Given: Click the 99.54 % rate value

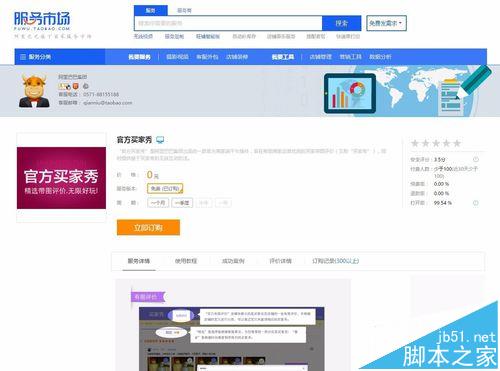Looking at the screenshot, I should tap(443, 203).
